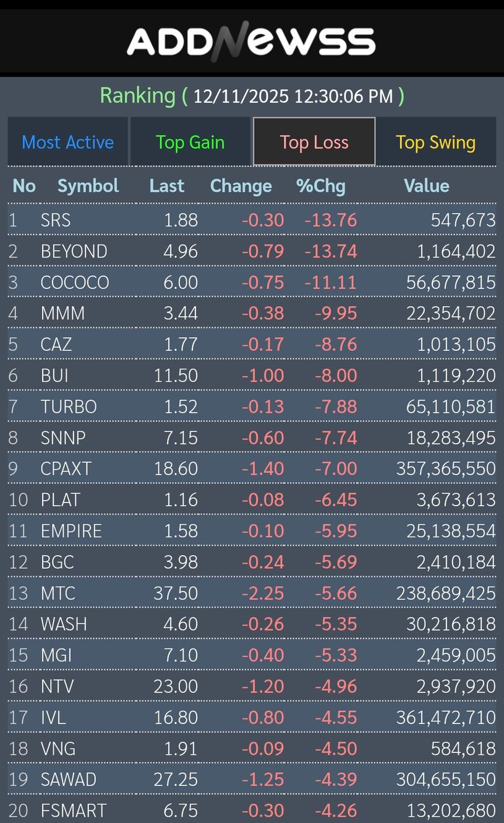The width and height of the screenshot is (504, 823).
Task: Show the Top Swing ranking
Action: [x=435, y=142]
